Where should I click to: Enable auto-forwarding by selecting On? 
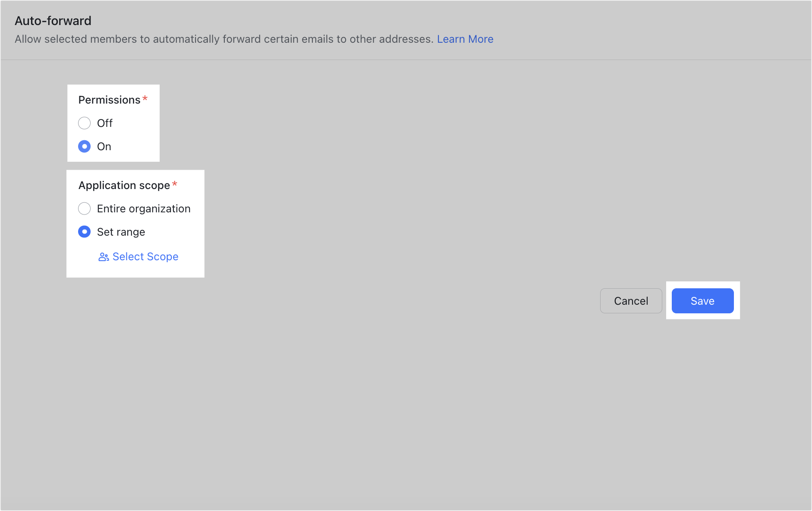85,146
